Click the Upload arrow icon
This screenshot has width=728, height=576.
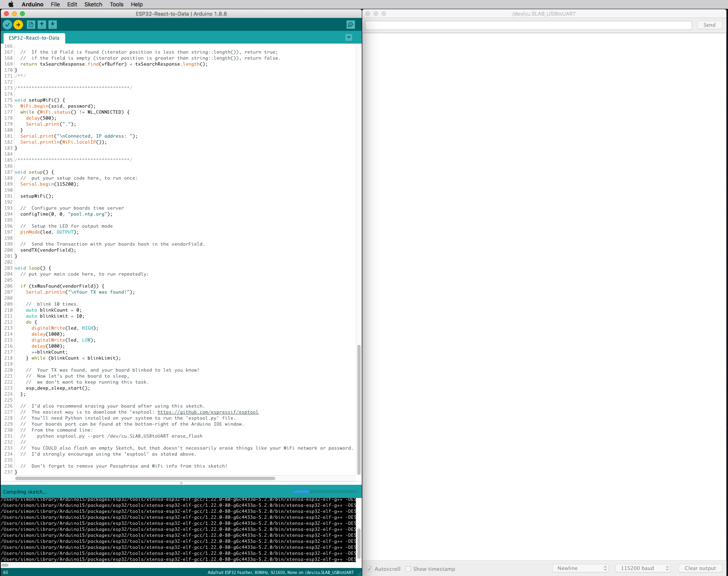(x=18, y=25)
